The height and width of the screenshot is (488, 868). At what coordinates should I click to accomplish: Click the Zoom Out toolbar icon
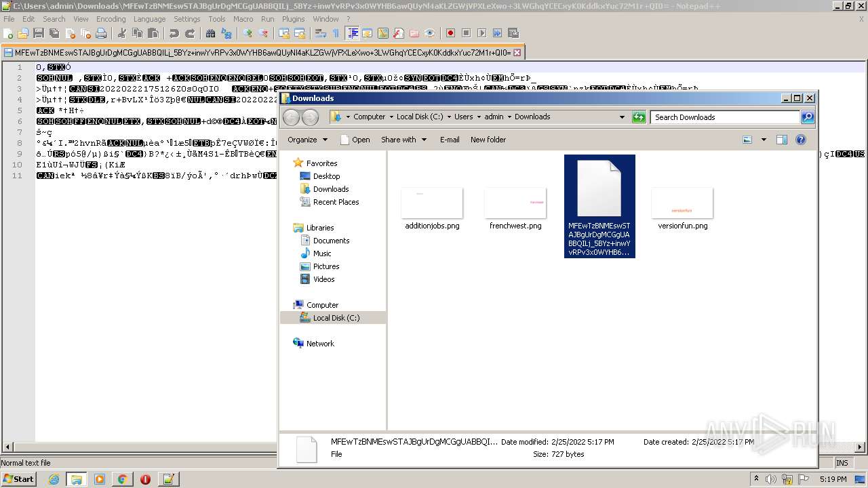click(x=262, y=33)
